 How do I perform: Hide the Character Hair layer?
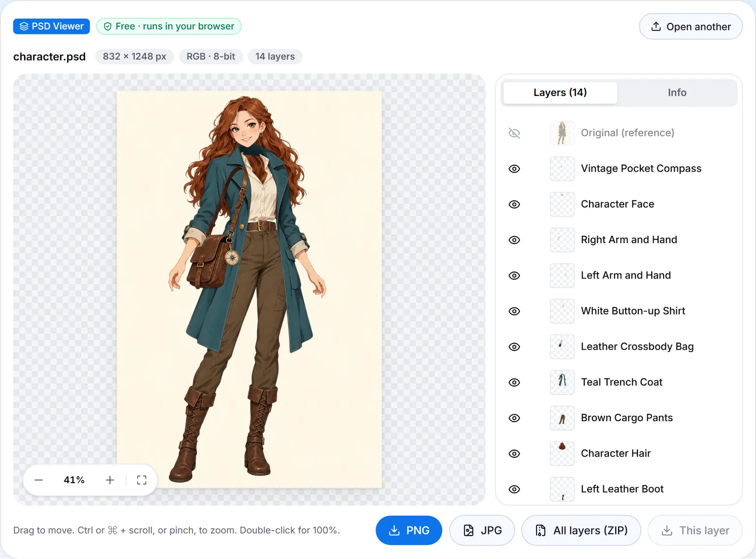[514, 454]
